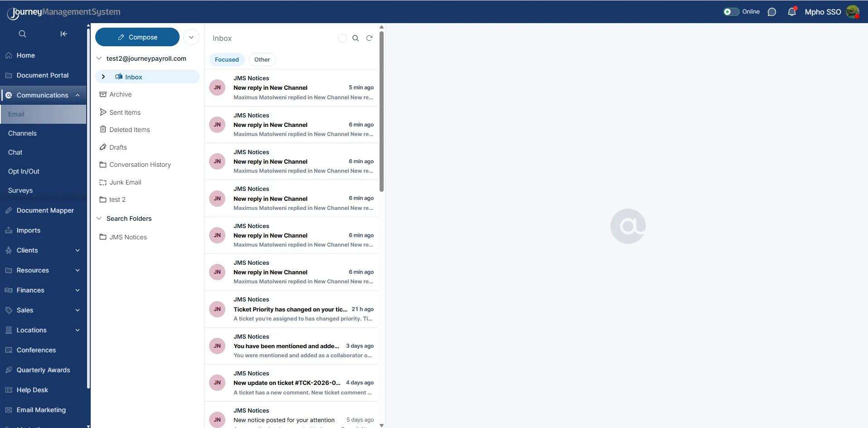Expand the Resources menu chevron
The width and height of the screenshot is (868, 428).
tap(78, 270)
